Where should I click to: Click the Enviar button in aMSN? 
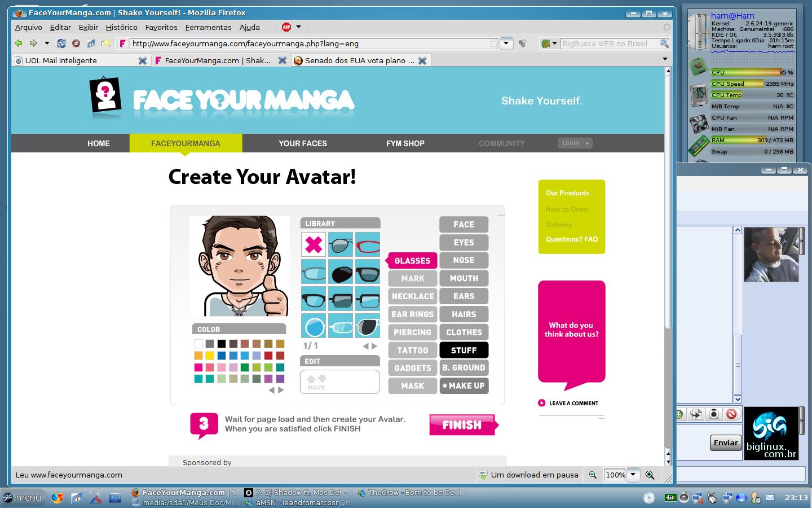[x=726, y=443]
